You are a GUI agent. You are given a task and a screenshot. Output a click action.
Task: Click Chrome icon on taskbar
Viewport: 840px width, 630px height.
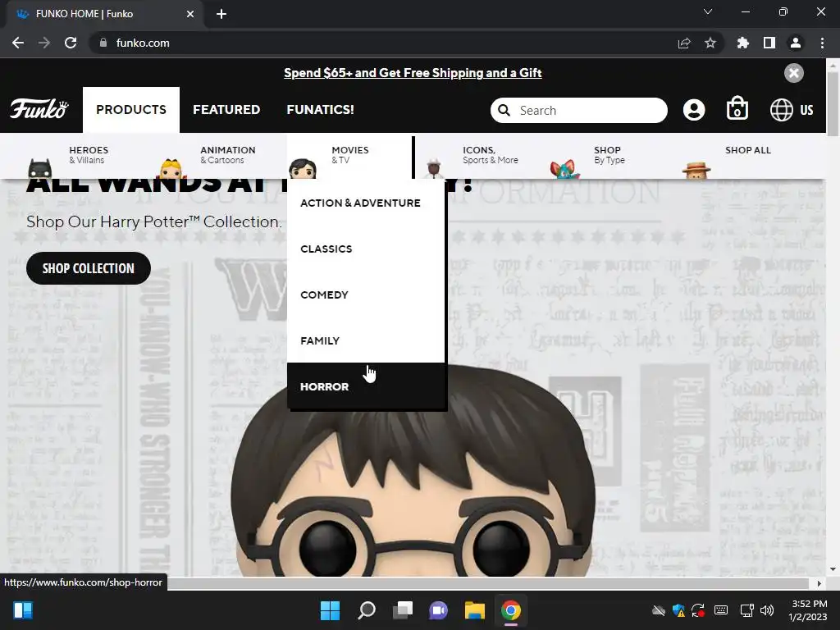[510, 610]
